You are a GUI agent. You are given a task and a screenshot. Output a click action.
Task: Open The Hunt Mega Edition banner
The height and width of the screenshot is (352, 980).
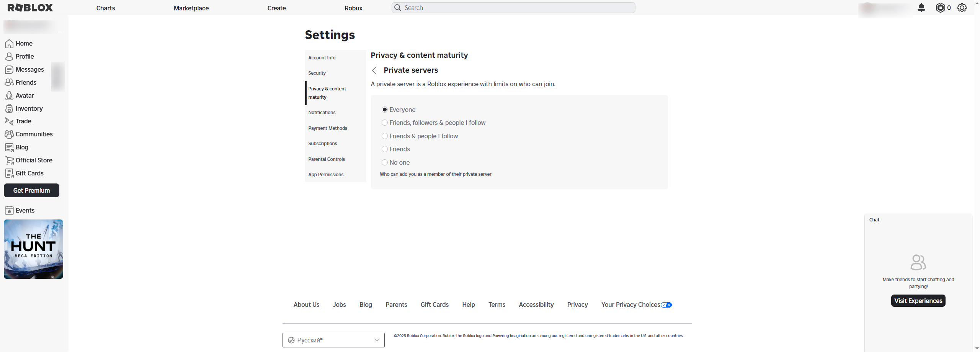(33, 249)
